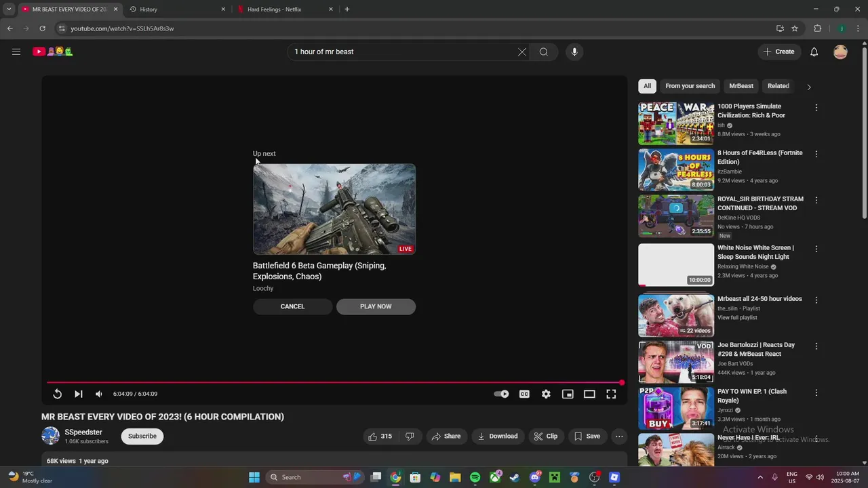Screen dimensions: 868x488
Task: Subscribe to the SSpeedster channel
Action: point(142,436)
